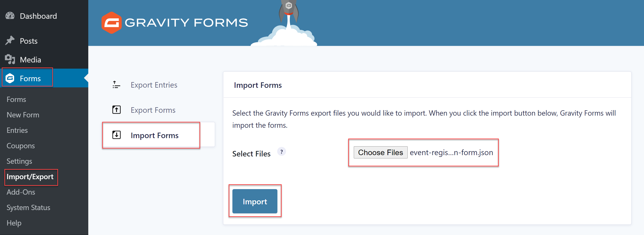The width and height of the screenshot is (644, 235).
Task: Open the Help submenu item
Action: click(14, 223)
